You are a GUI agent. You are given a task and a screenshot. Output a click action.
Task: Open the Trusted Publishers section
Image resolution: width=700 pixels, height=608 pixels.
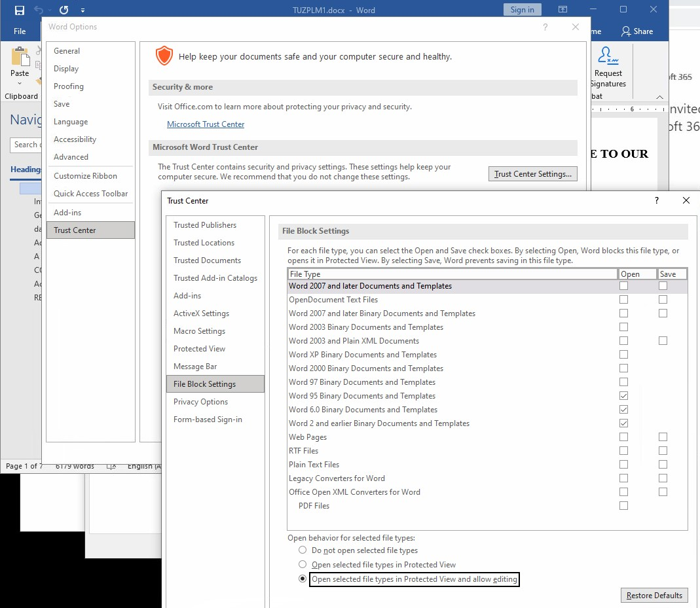(x=215, y=225)
